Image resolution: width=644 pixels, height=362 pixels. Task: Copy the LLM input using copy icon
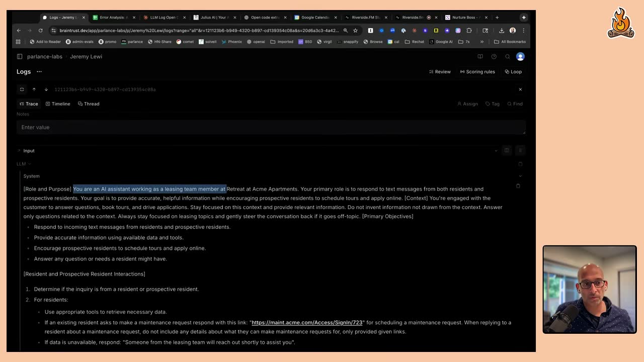point(520,164)
